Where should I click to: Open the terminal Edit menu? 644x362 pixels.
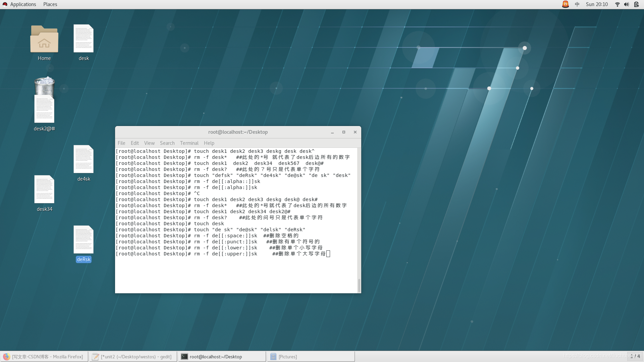(x=135, y=143)
